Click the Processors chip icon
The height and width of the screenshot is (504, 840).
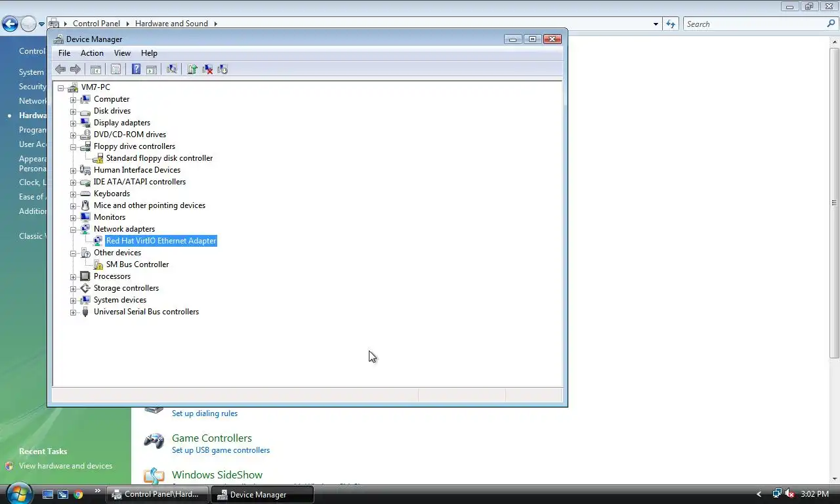(x=85, y=276)
